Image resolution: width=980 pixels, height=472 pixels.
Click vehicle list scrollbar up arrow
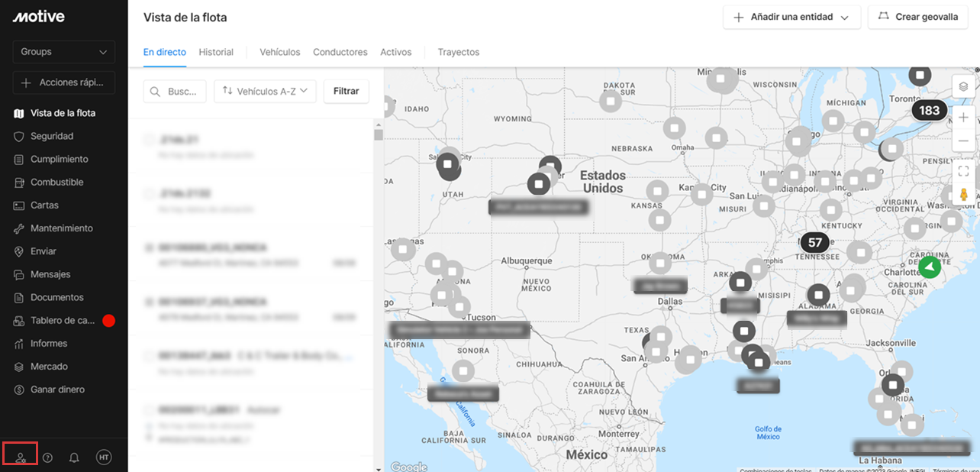[x=378, y=123]
